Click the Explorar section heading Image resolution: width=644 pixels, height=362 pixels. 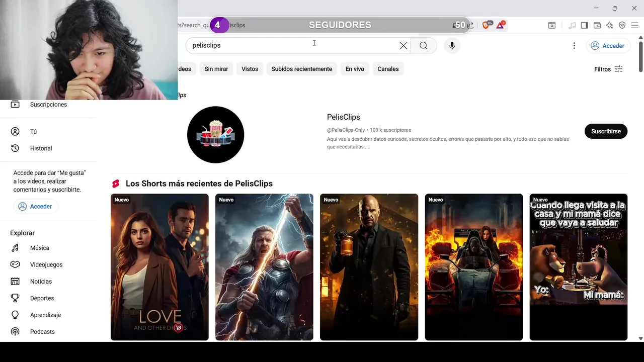(x=22, y=233)
